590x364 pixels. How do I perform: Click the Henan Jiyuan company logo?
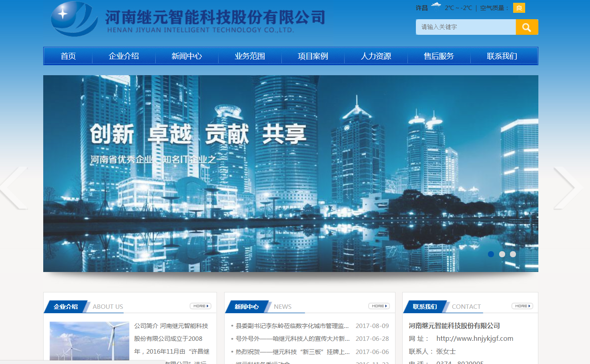click(74, 19)
